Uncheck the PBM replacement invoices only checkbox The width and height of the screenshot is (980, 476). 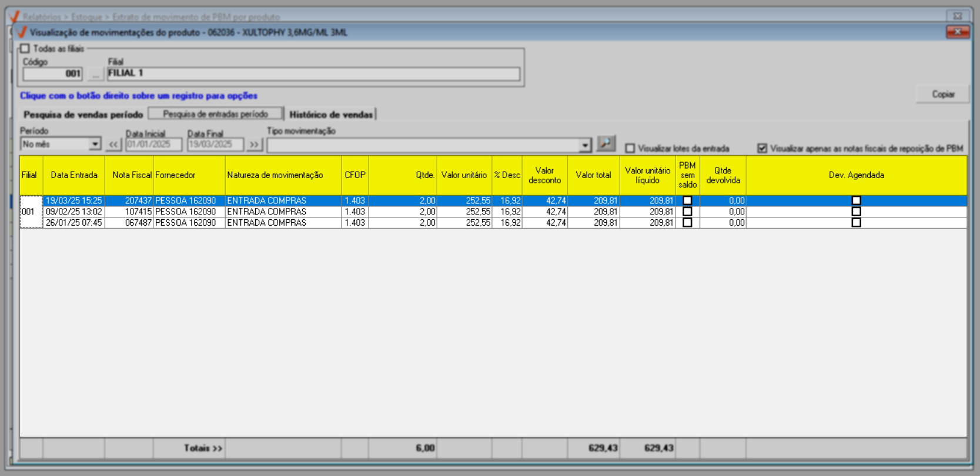point(762,149)
